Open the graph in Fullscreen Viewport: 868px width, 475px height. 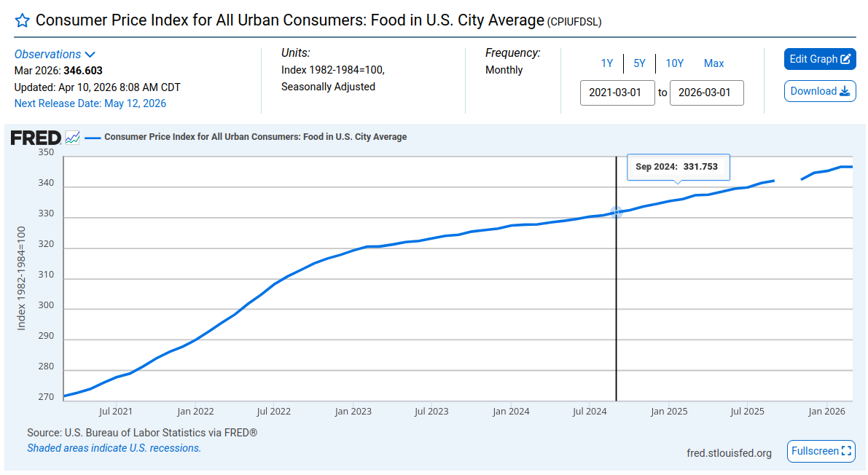821,451
